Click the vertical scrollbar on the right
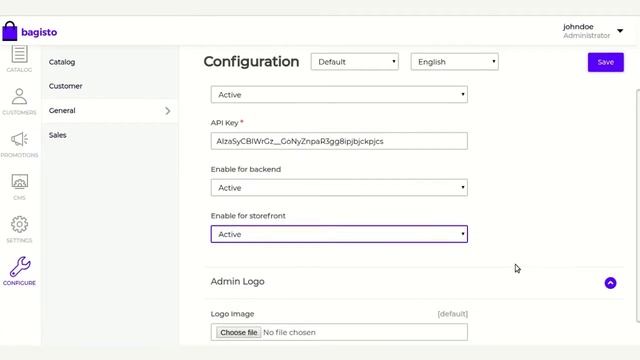 click(x=638, y=206)
